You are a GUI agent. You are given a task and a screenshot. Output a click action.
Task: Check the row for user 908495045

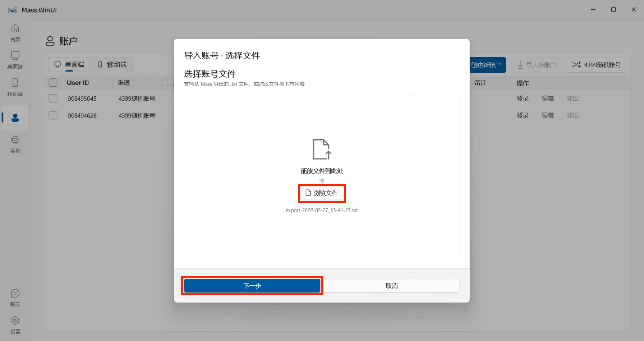click(x=53, y=98)
